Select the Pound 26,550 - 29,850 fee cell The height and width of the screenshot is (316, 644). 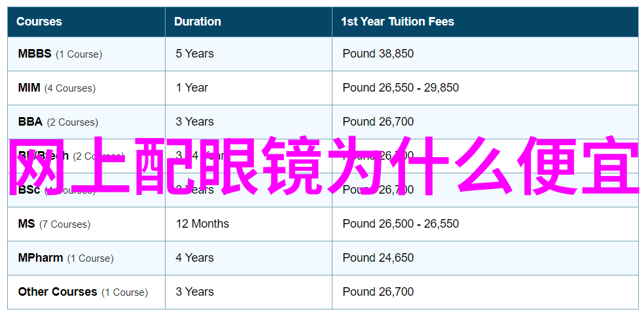click(485, 88)
